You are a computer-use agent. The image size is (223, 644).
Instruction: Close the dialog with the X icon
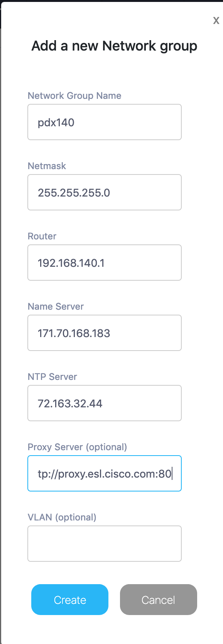tap(216, 20)
